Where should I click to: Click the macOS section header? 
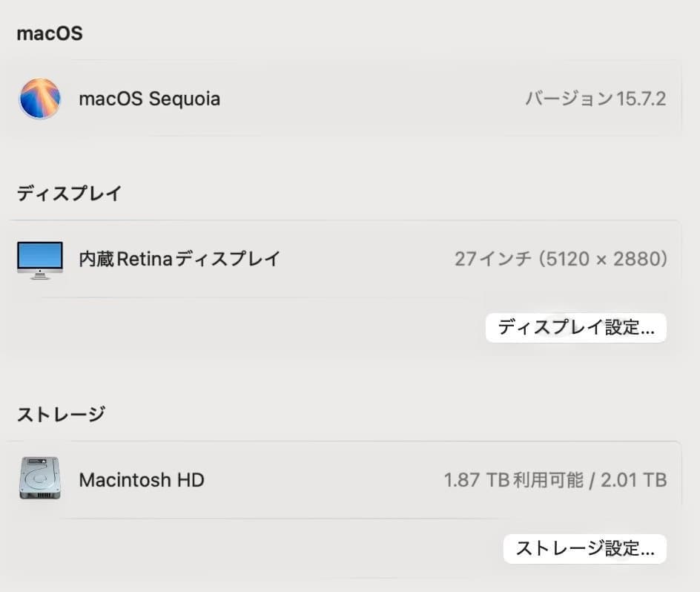point(49,33)
